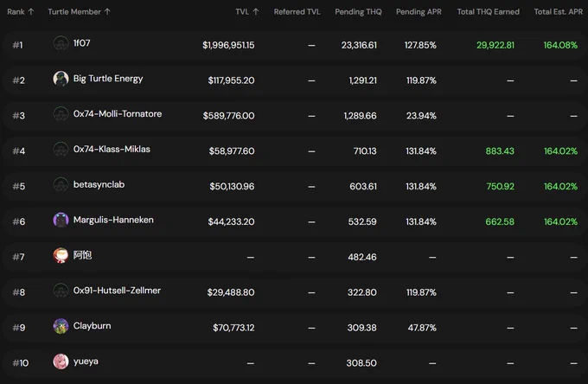Open 0x74-Klass-Miklas avatar
This screenshot has width=588, height=384.
coord(61,150)
